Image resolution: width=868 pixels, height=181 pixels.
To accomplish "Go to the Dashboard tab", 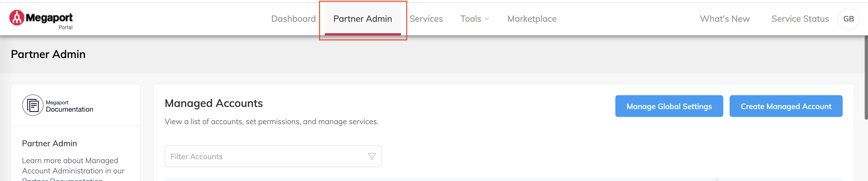I will [x=293, y=19].
